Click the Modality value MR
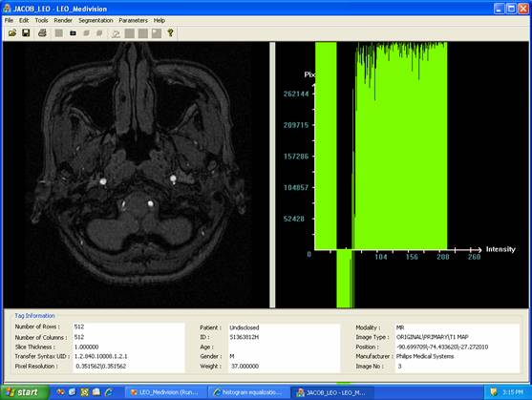 (400, 327)
